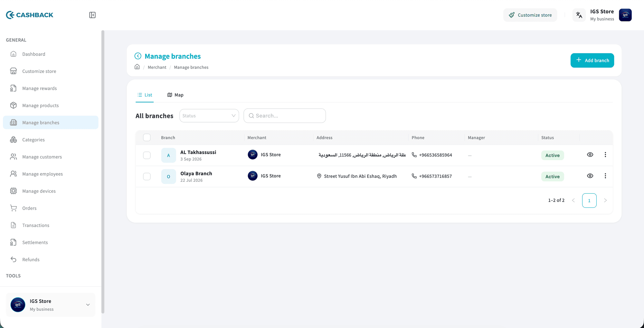Open Settlements in the sidebar
644x328 pixels.
[x=51, y=242]
